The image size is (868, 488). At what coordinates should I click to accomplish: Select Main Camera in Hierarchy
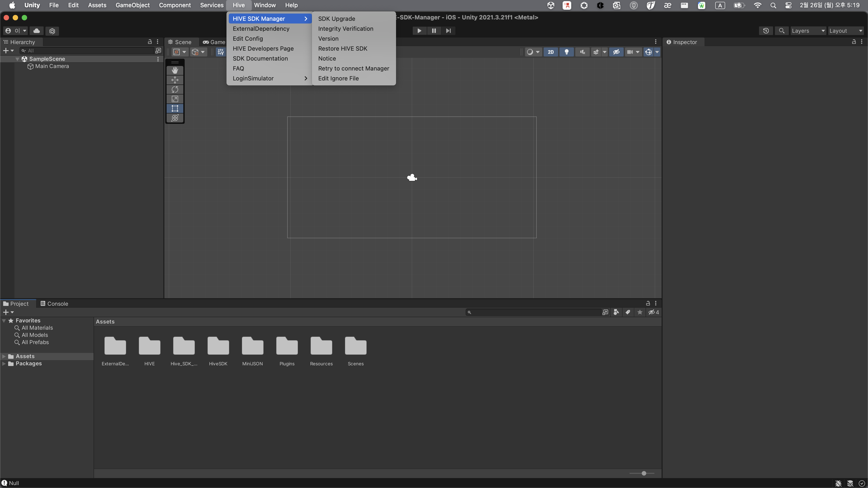point(52,66)
